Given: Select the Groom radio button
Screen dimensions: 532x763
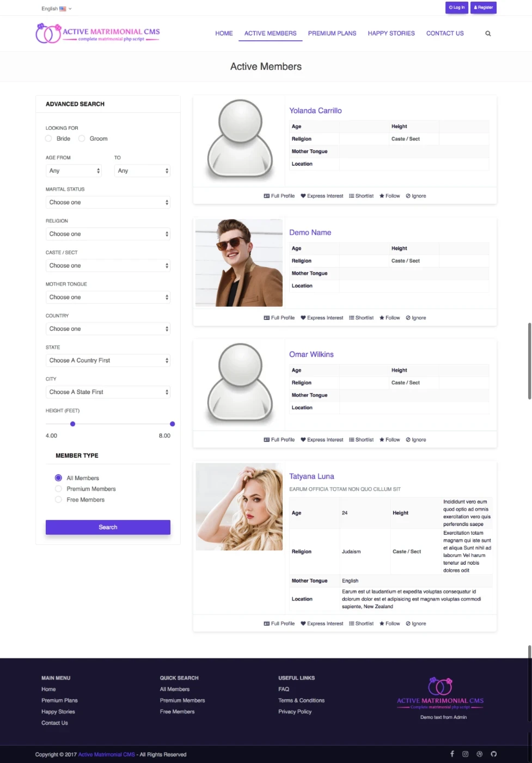Looking at the screenshot, I should click(82, 138).
